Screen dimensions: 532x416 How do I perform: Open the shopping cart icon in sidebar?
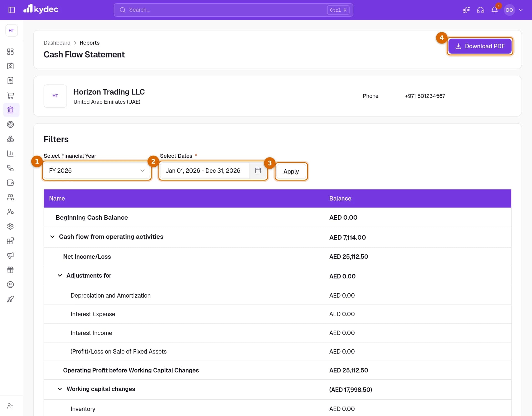[x=10, y=95]
